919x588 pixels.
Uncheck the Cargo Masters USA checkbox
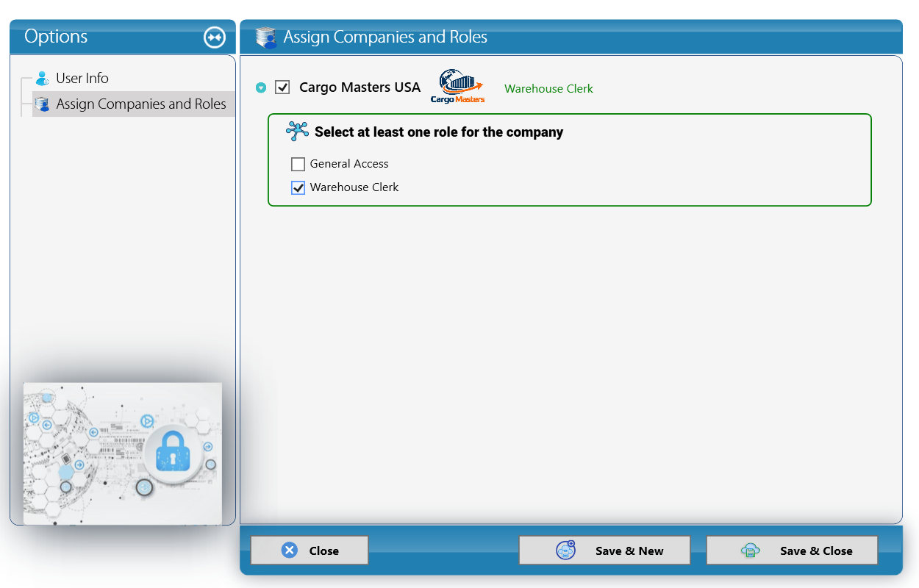pyautogui.click(x=282, y=87)
